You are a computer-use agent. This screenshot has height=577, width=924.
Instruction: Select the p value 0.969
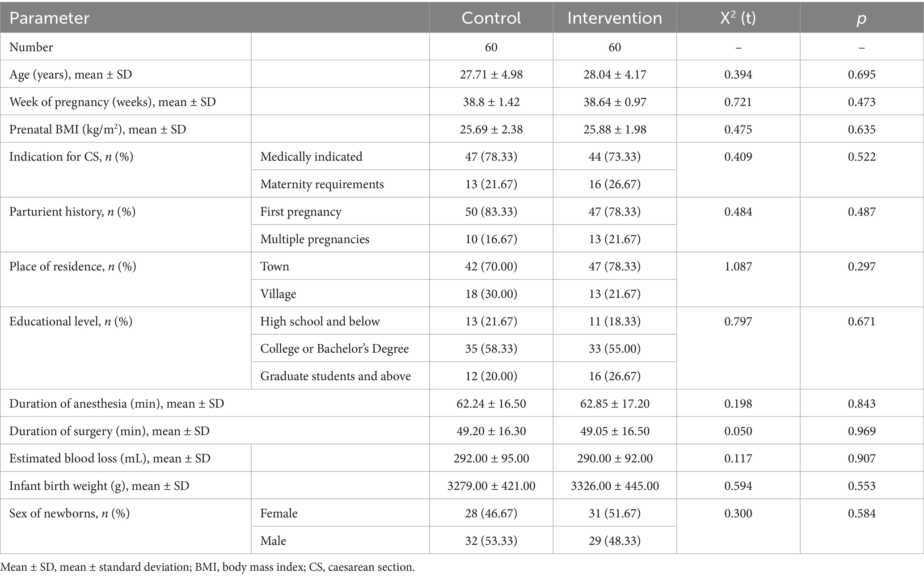(x=861, y=431)
